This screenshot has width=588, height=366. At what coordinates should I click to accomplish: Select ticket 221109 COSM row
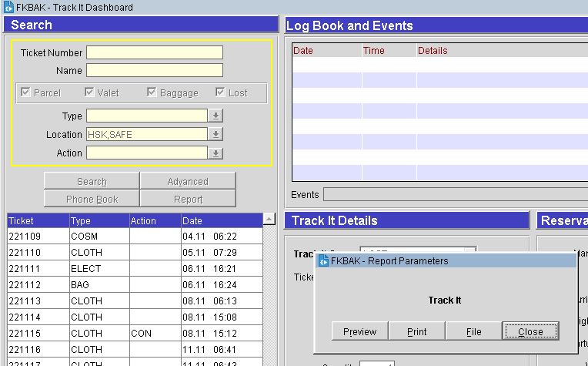point(38,237)
